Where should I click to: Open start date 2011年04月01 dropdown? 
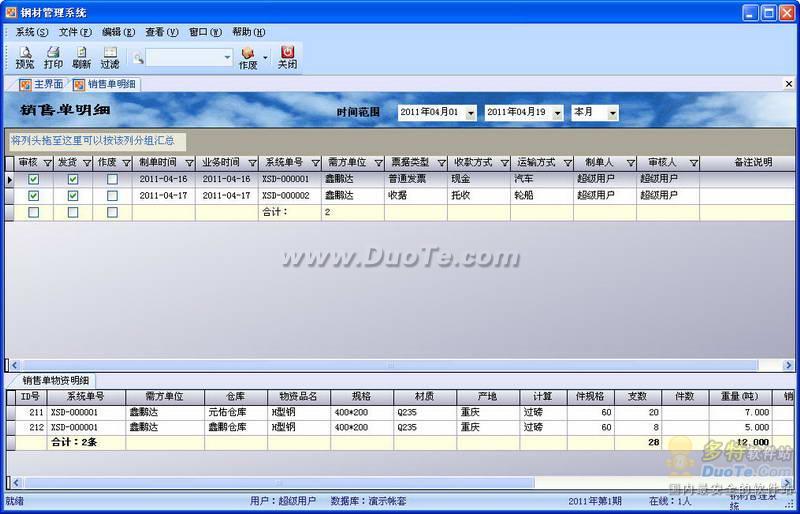tap(471, 113)
